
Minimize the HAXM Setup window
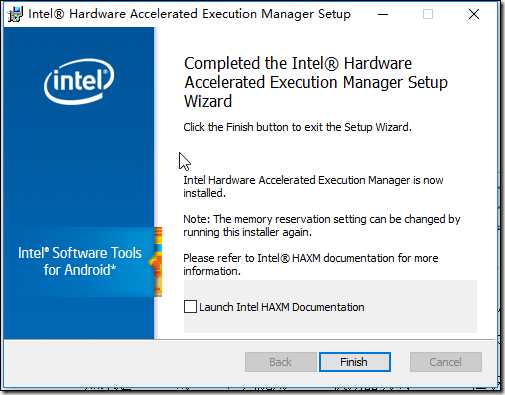[x=383, y=14]
